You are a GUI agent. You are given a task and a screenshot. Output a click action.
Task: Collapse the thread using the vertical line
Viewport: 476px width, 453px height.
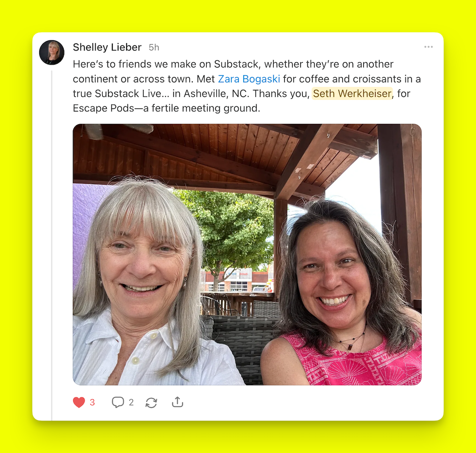[51, 245]
